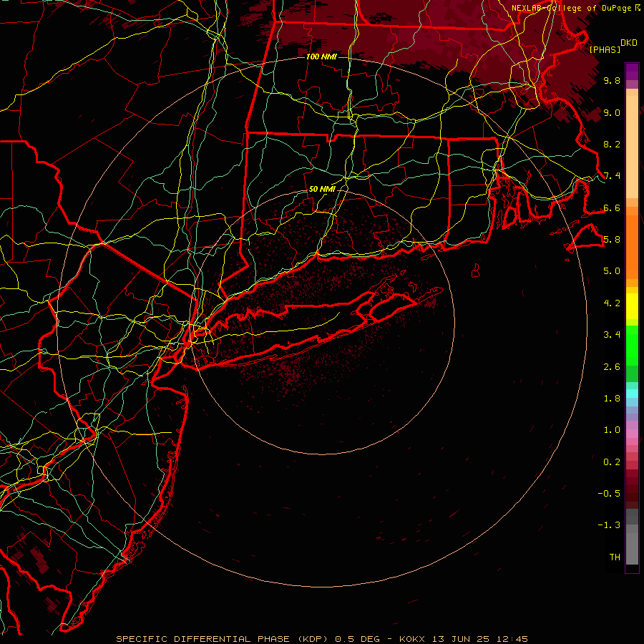Pick the orange band of the color bar
Screen dimensions: 644x644
tap(632, 246)
